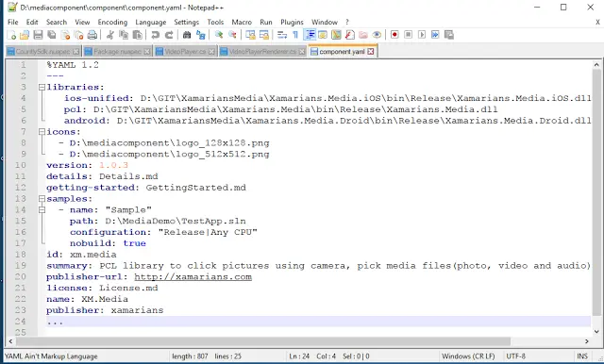
Task: Click the New file toolbar icon
Action: 11,35
